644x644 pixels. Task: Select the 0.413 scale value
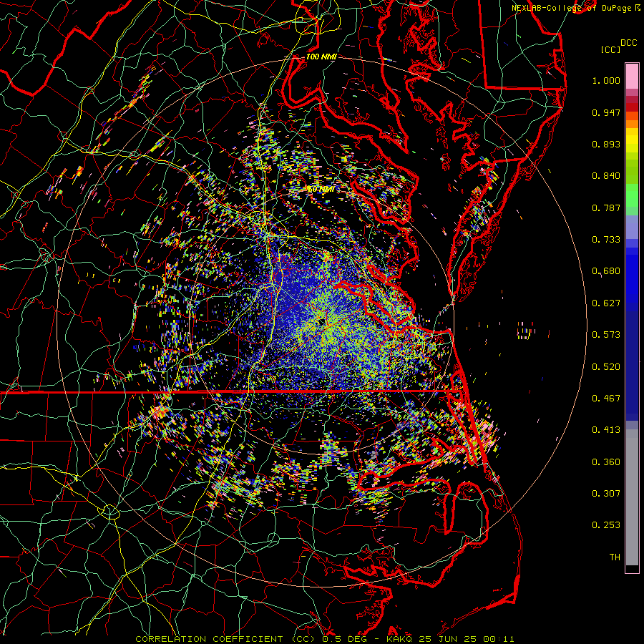(x=606, y=430)
